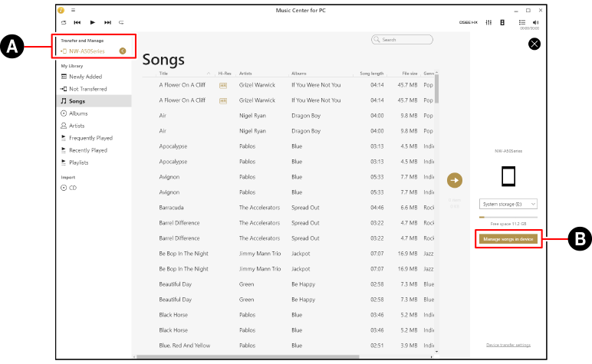Image resolution: width=592 pixels, height=364 pixels.
Task: Open the System storage (E:) dropdown
Action: (x=508, y=205)
